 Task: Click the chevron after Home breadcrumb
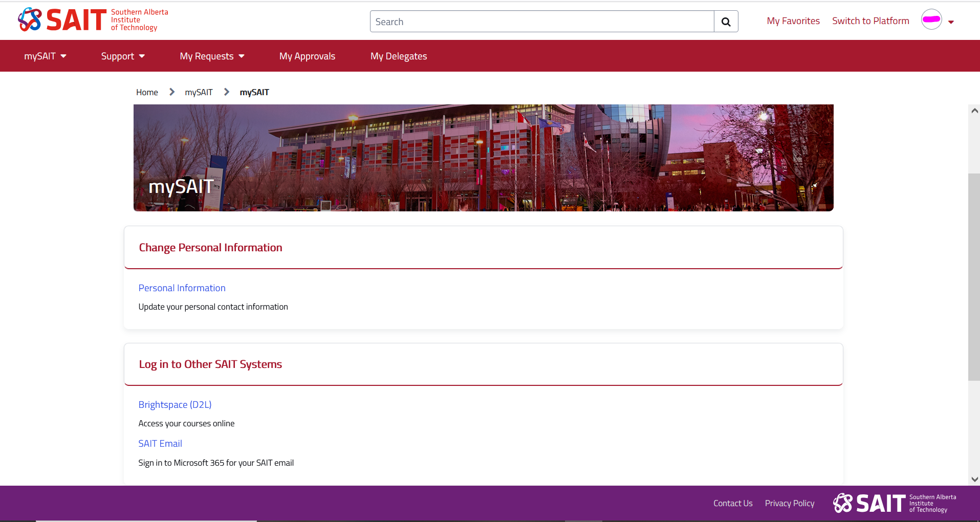(172, 92)
